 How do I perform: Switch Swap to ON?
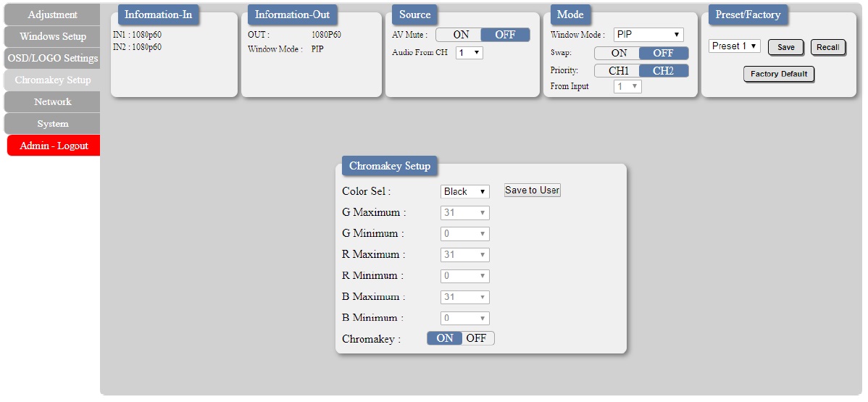(x=617, y=53)
